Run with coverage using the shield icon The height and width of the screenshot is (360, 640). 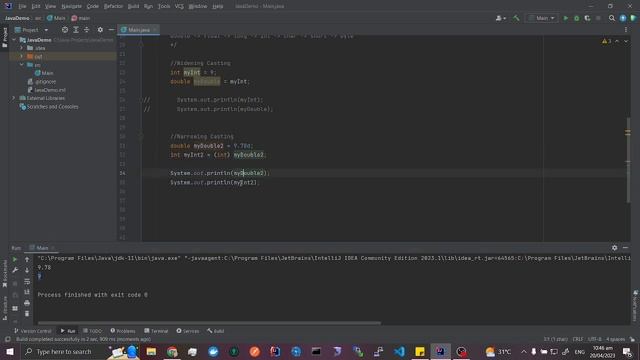tap(587, 18)
